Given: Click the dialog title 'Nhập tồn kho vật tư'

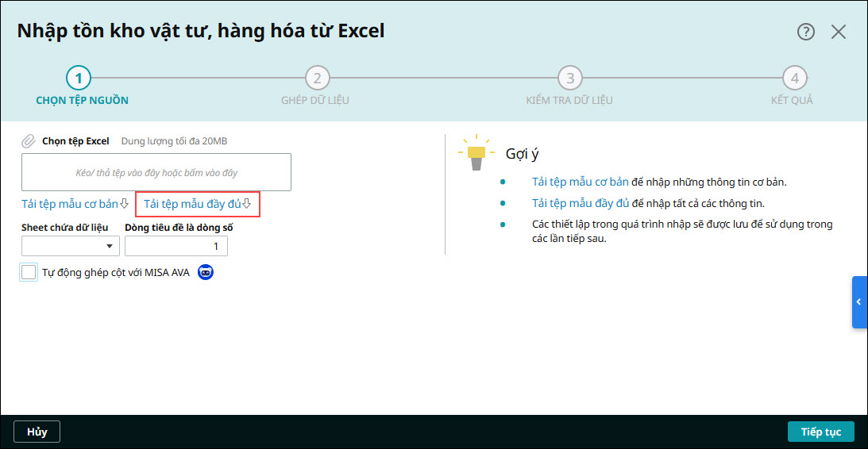Looking at the screenshot, I should click(x=201, y=31).
